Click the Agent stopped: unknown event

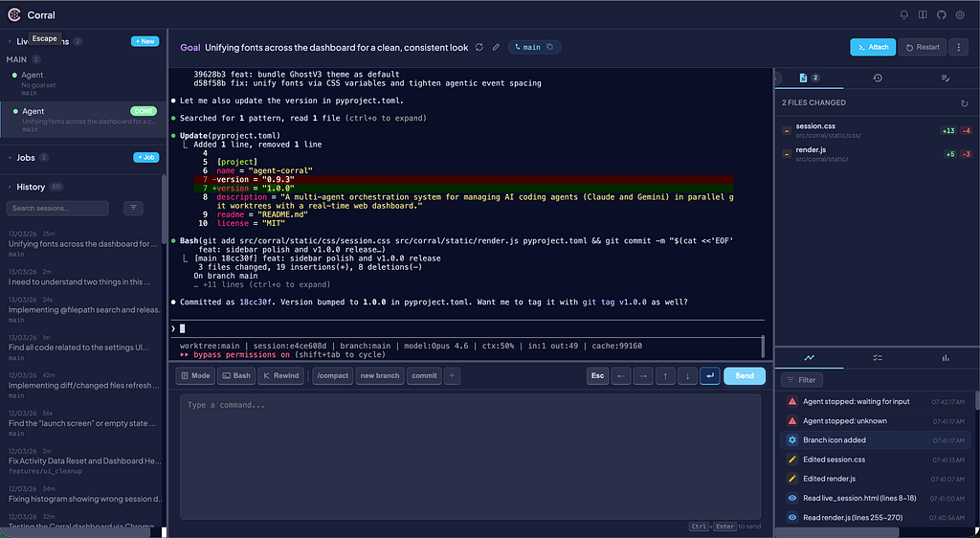coord(875,421)
